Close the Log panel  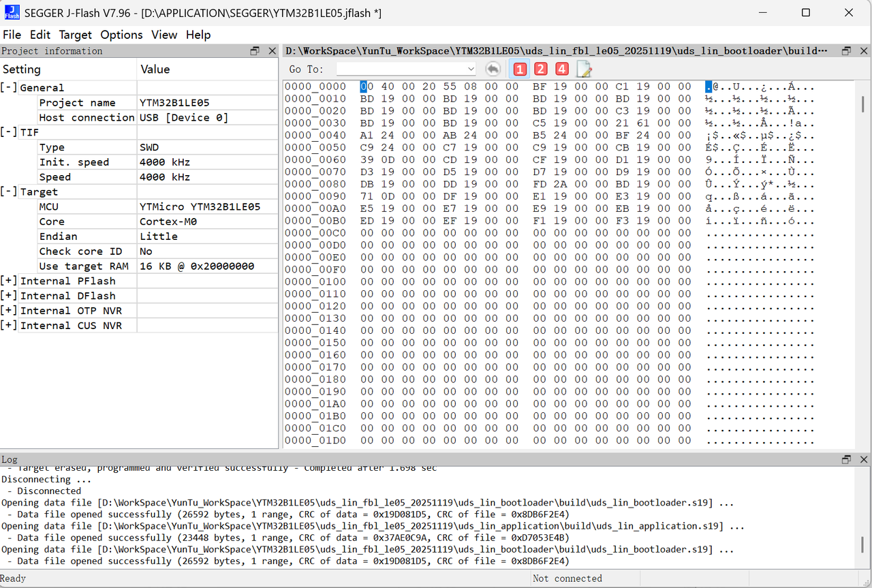click(x=864, y=459)
